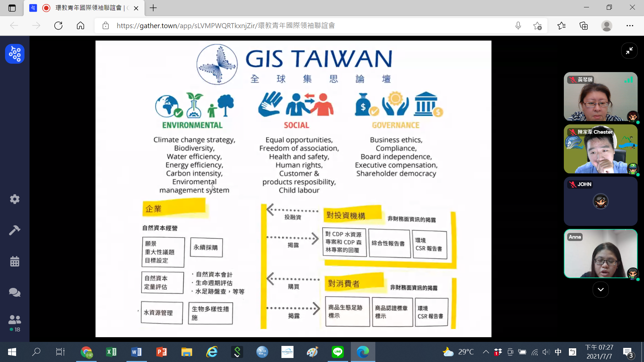The width and height of the screenshot is (644, 362).
Task: Open the Favorites list
Action: [x=561, y=25]
